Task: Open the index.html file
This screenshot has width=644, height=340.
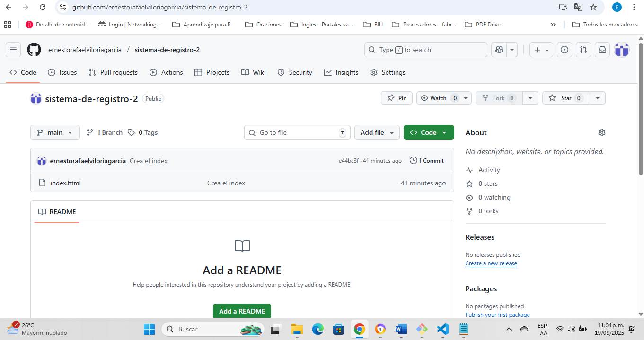Action: (x=66, y=183)
